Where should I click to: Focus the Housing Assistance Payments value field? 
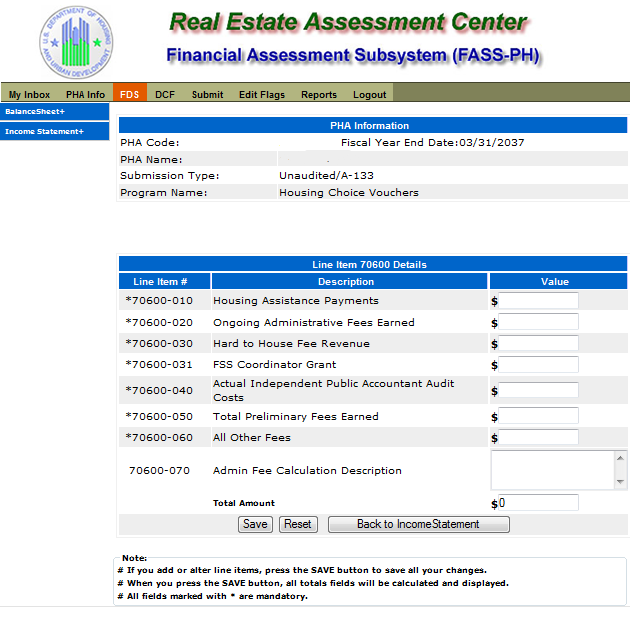[538, 300]
